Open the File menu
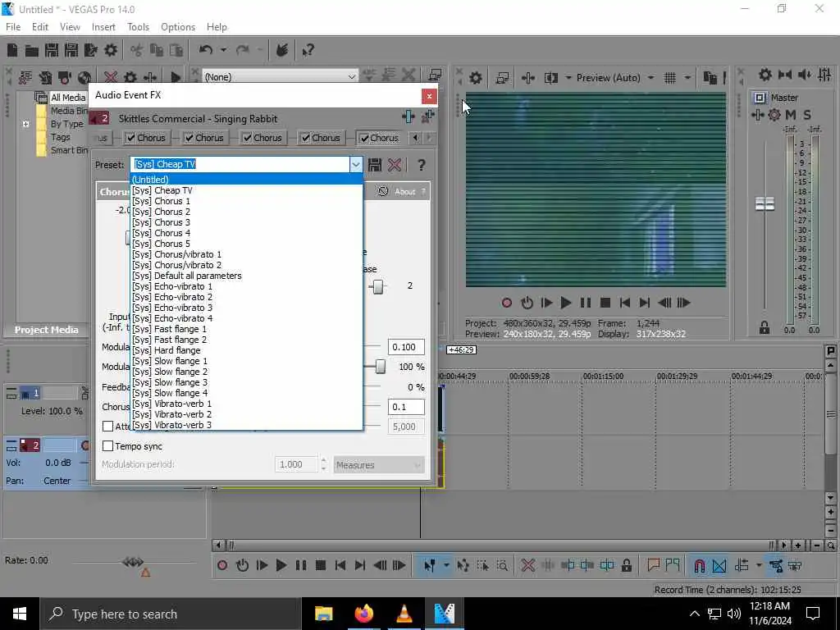 tap(13, 27)
